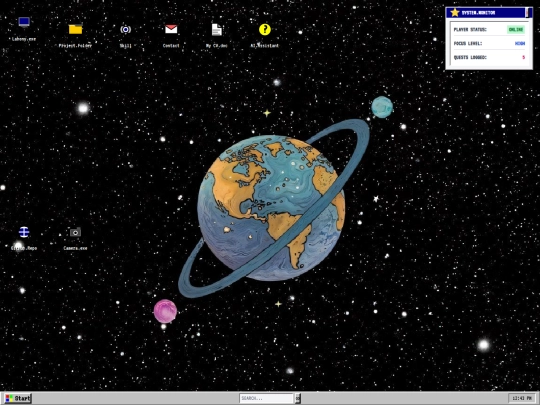Click the taskbar search field
This screenshot has height=405, width=540.
click(266, 398)
